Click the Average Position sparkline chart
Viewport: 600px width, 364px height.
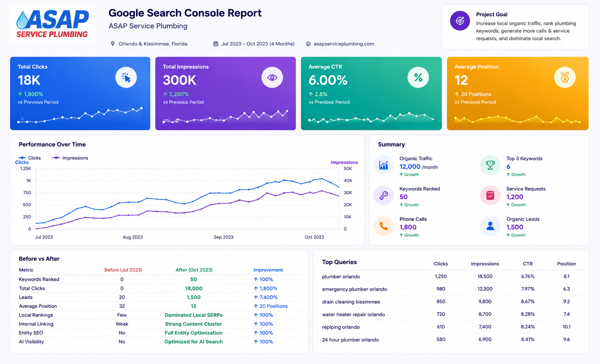517,119
